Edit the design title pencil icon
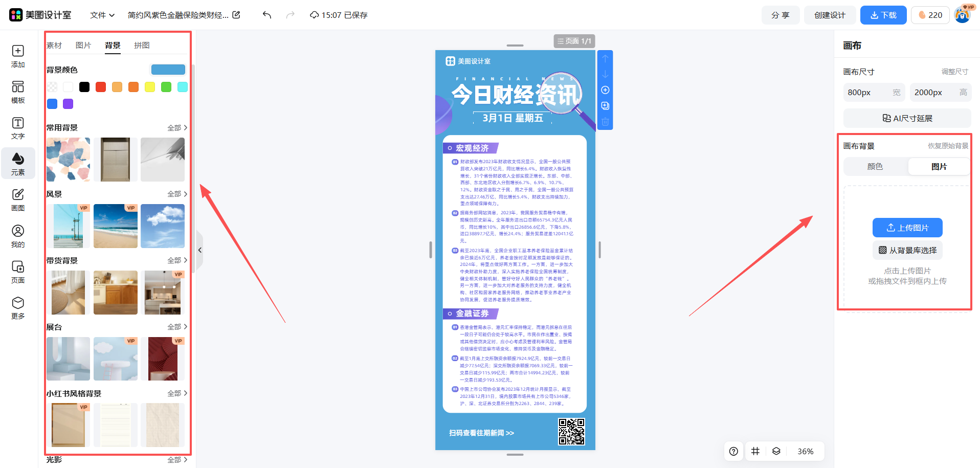 236,15
